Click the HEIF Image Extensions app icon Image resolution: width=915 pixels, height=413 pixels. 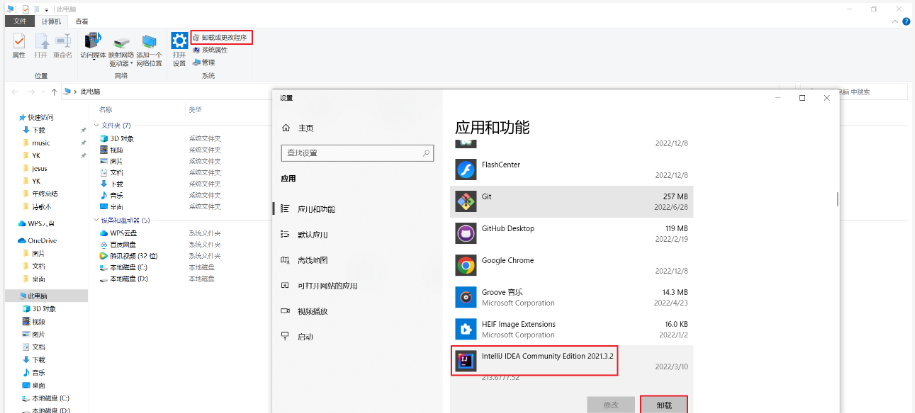pyautogui.click(x=466, y=329)
